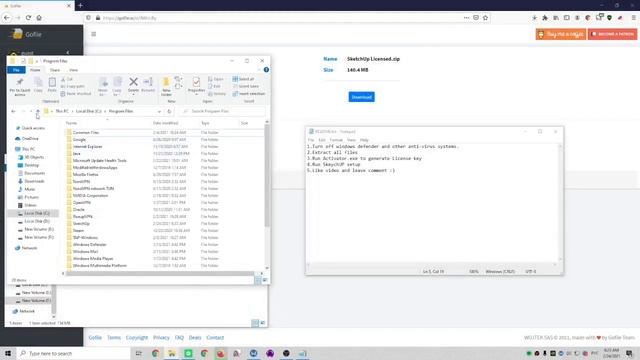The image size is (640, 360).
Task: Click the Copy to ribbon icon
Action: [x=117, y=85]
